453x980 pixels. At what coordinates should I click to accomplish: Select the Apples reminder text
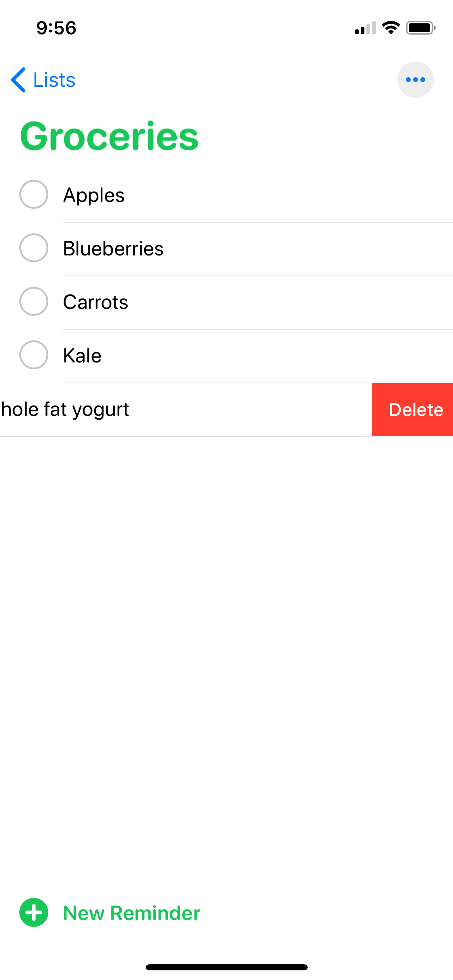94,196
